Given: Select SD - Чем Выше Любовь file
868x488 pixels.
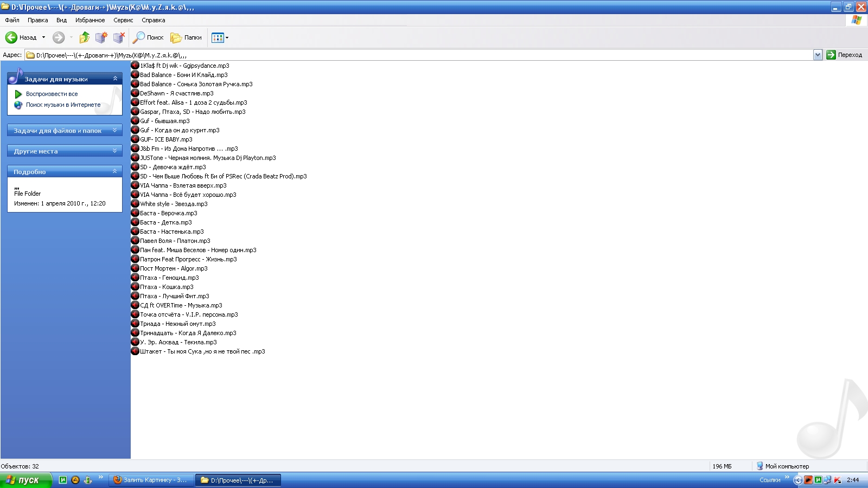Looking at the screenshot, I should (x=219, y=176).
